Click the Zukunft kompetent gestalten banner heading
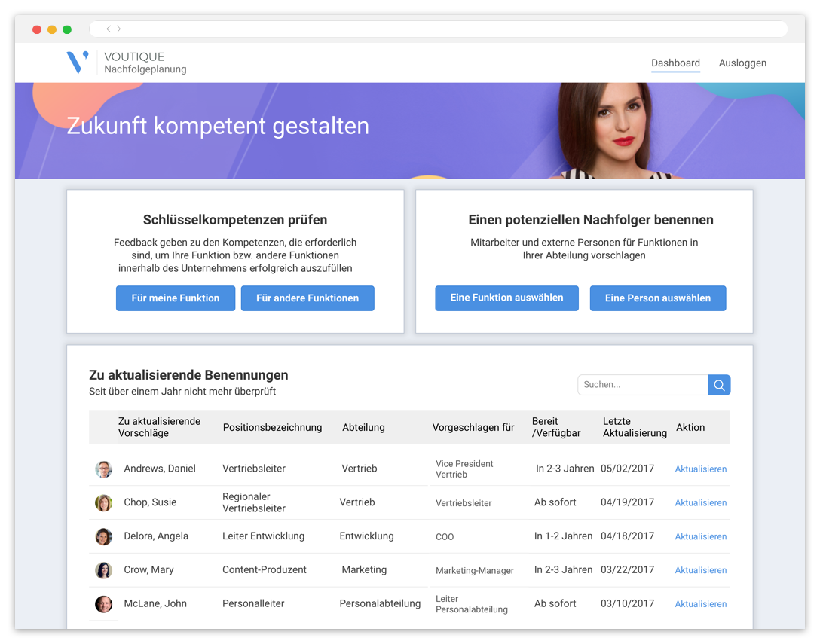The height and width of the screenshot is (644, 820). pos(218,126)
